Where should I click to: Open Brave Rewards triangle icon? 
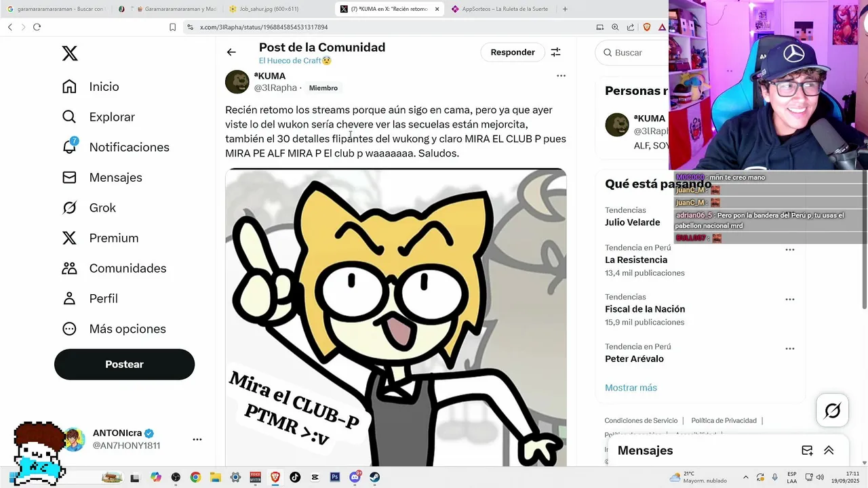pyautogui.click(x=661, y=27)
